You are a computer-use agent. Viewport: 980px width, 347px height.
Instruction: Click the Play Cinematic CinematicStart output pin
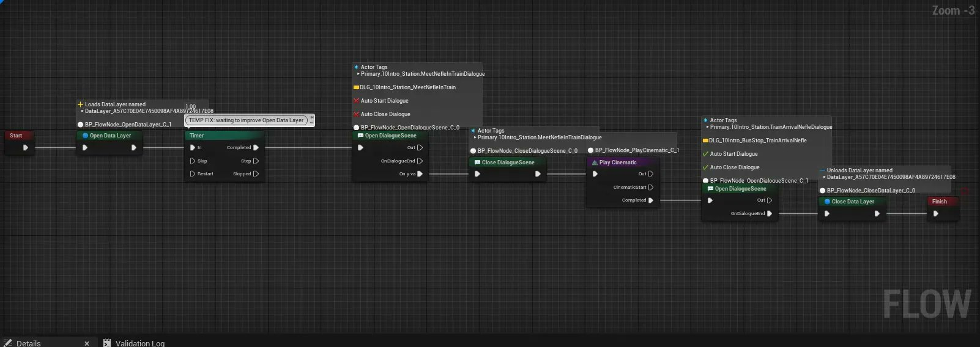pyautogui.click(x=650, y=188)
